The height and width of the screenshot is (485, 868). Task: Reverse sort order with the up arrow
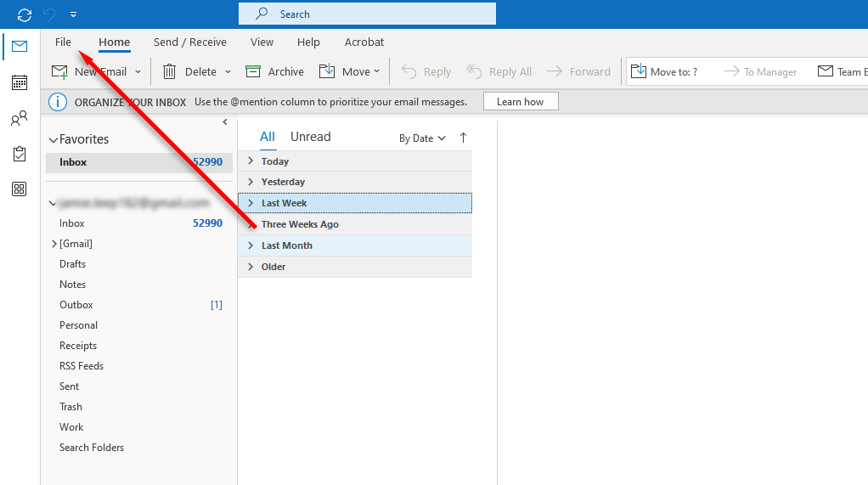tap(463, 138)
